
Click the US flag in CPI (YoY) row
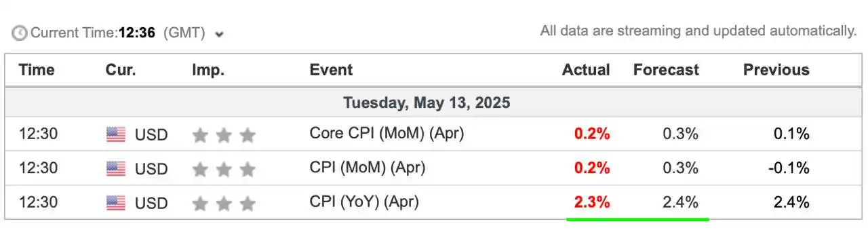[116, 203]
